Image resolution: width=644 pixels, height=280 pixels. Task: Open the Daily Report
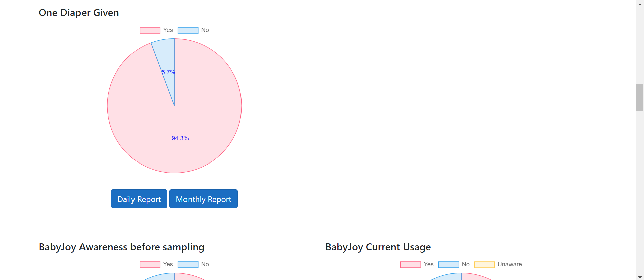click(139, 199)
